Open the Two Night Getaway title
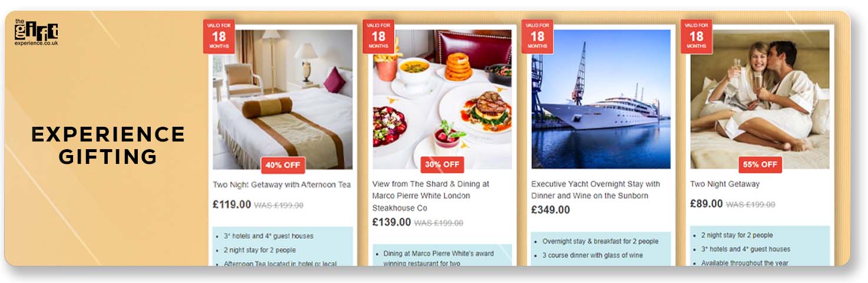Image resolution: width=868 pixels, height=283 pixels. pos(725,184)
